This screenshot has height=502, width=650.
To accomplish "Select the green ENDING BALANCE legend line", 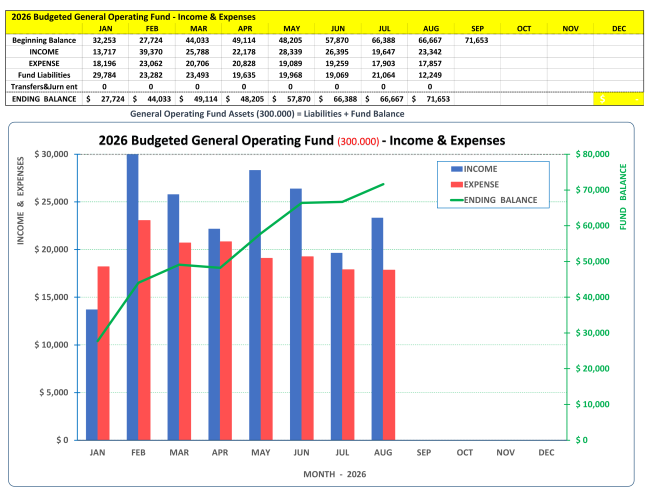I will point(456,200).
